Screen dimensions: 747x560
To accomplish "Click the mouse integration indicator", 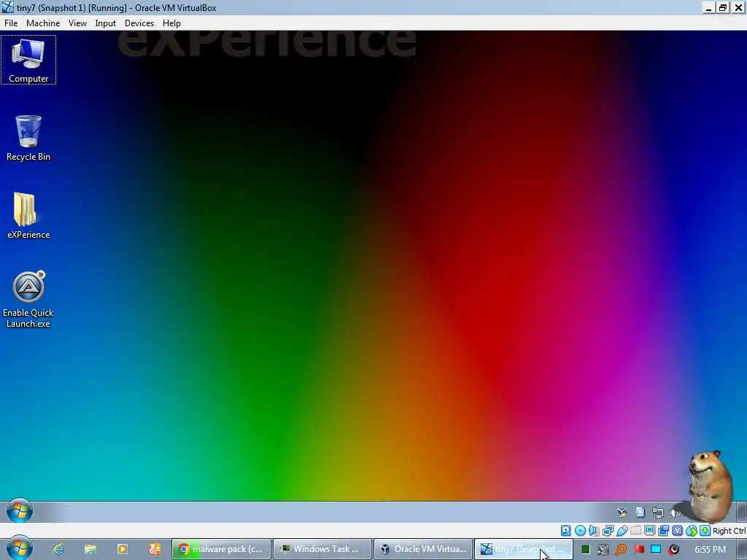I will click(x=692, y=531).
